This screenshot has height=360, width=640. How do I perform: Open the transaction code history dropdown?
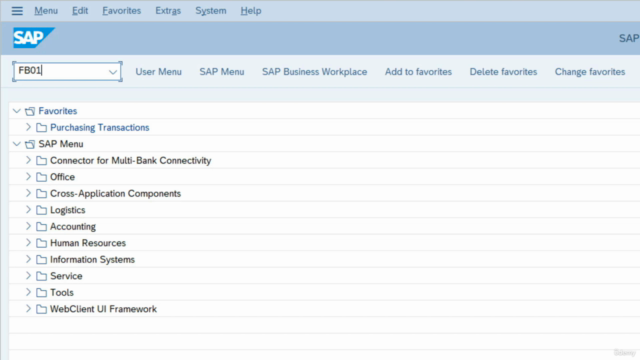coord(113,72)
